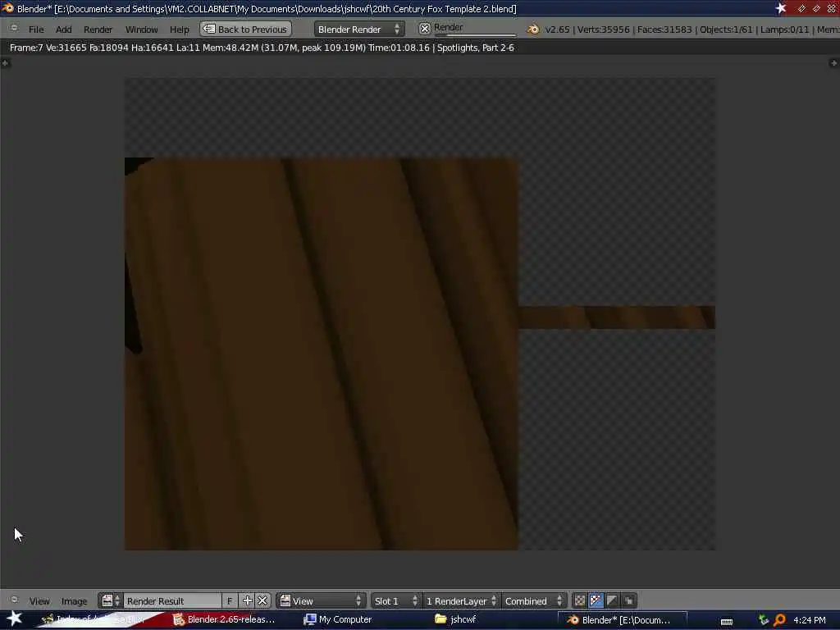
Task: Click Verts:35956 statistic in header
Action: 603,30
